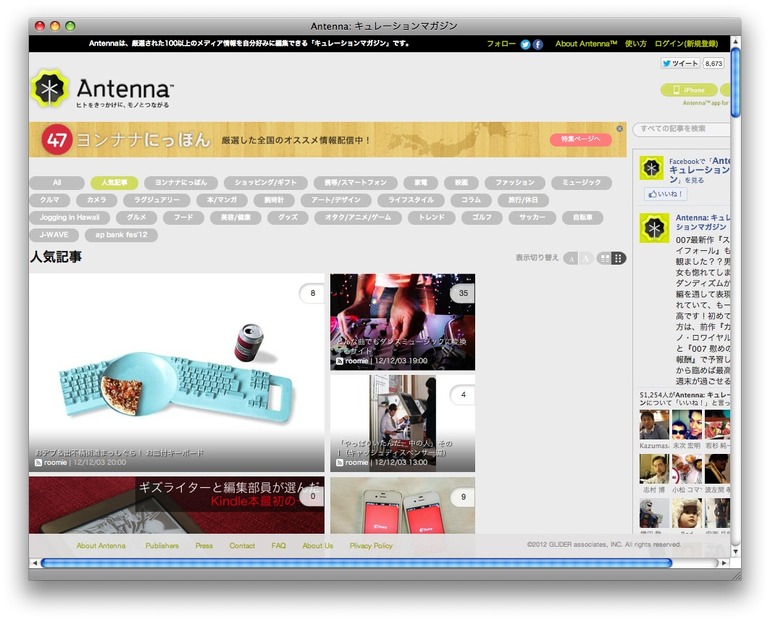Image resolution: width=770 pixels, height=620 pixels.
Task: Switch to small grid layout view
Action: 619,258
